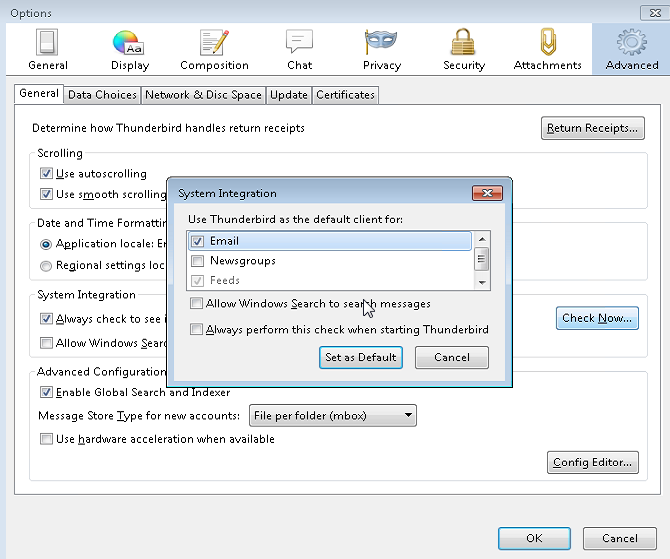Image resolution: width=670 pixels, height=559 pixels.
Task: Open the Privacy mask icon category
Action: click(381, 50)
